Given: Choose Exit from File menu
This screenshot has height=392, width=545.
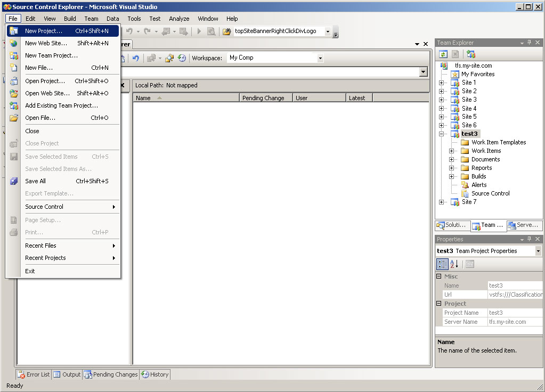Looking at the screenshot, I should point(63,271).
